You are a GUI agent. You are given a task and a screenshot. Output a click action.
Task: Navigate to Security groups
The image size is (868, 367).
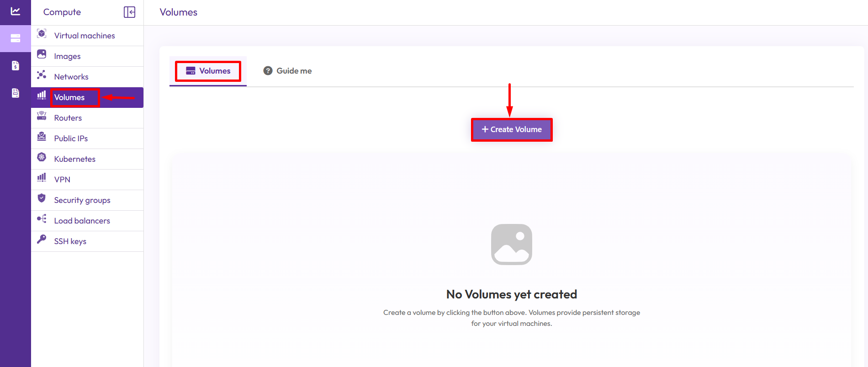82,200
